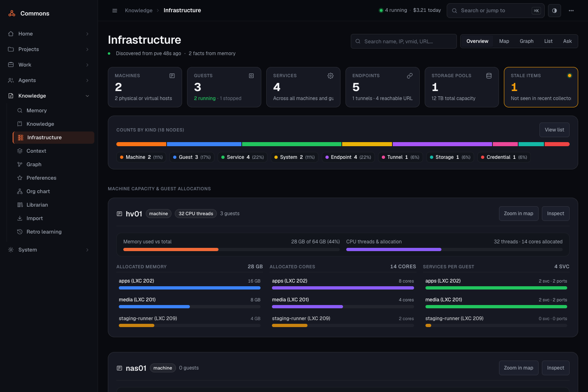Viewport: 588px width, 392px height.
Task: Click the Services gear icon on card
Action: tap(330, 76)
